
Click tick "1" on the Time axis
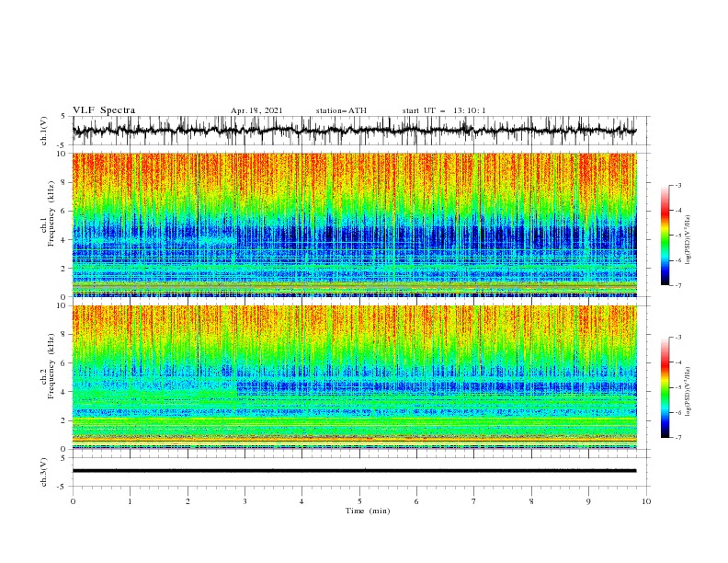[x=130, y=501]
